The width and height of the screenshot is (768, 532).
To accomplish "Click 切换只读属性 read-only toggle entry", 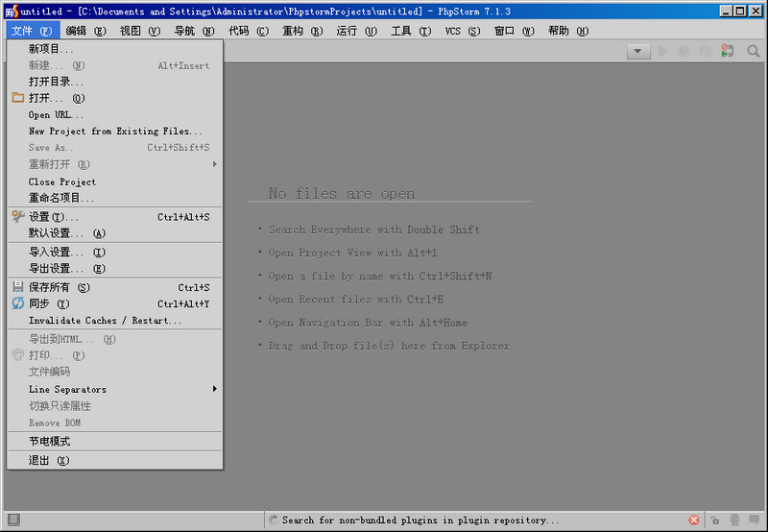I will [115, 406].
